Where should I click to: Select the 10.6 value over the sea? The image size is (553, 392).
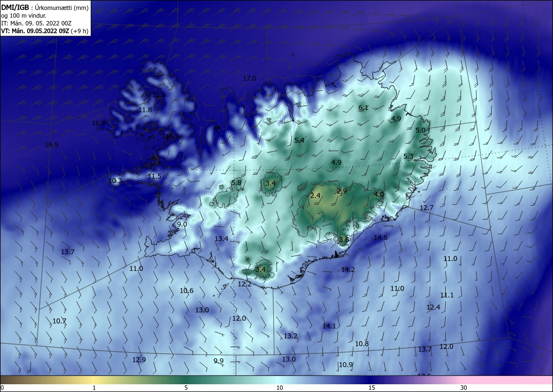(x=186, y=290)
